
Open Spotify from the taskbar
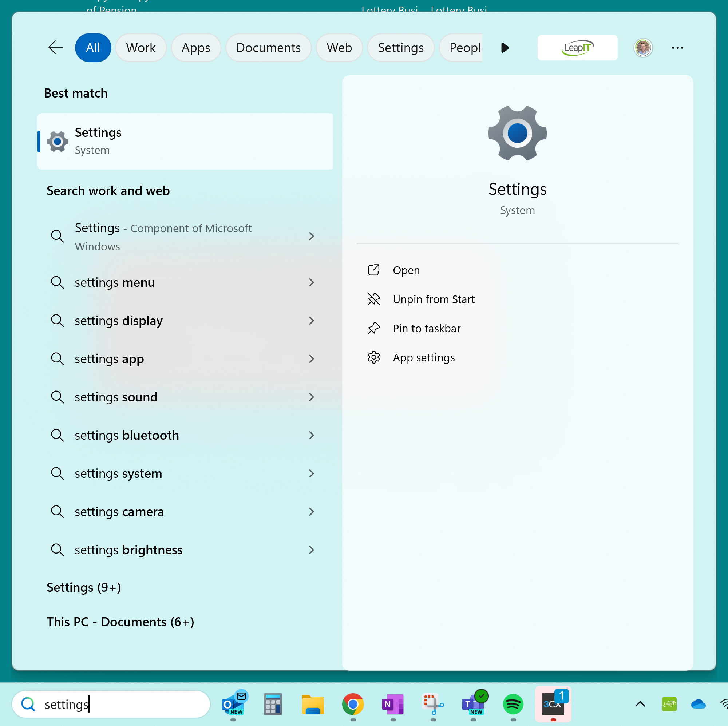click(x=513, y=704)
